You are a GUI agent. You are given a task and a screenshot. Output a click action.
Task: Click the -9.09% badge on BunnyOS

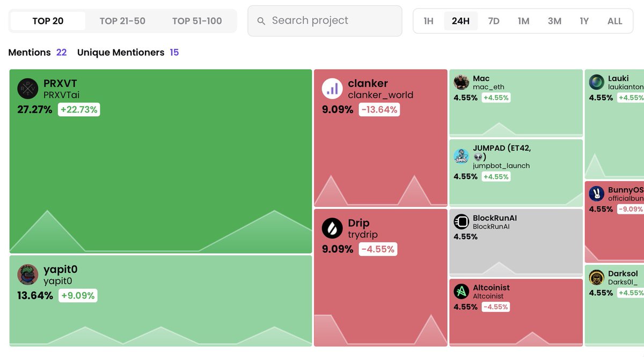click(630, 209)
